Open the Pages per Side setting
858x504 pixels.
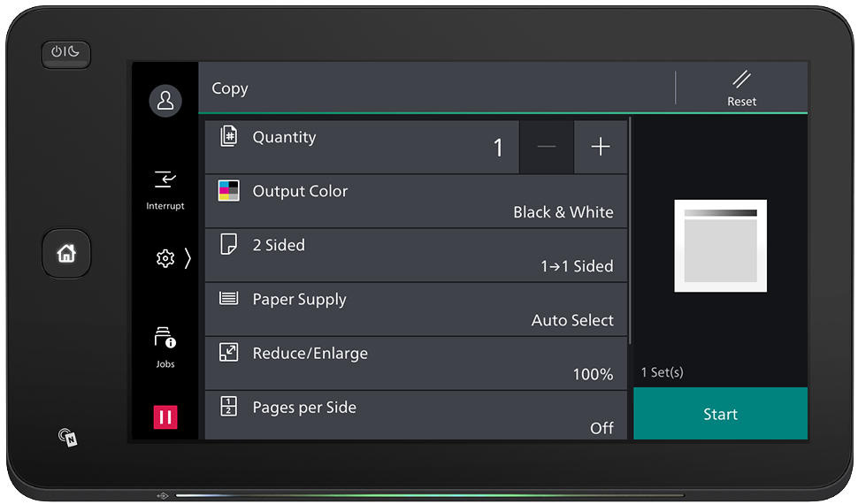coord(416,416)
